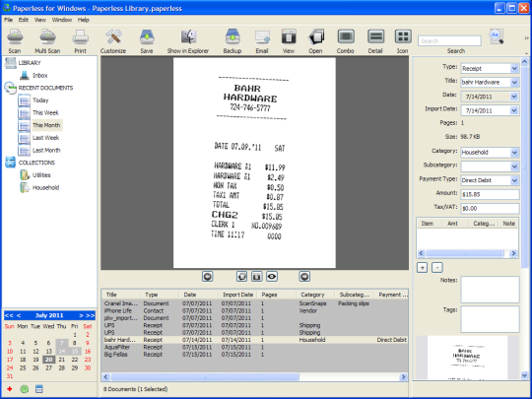Click the Amount field showing $15.85
The width and height of the screenshot is (532, 399).
point(490,194)
